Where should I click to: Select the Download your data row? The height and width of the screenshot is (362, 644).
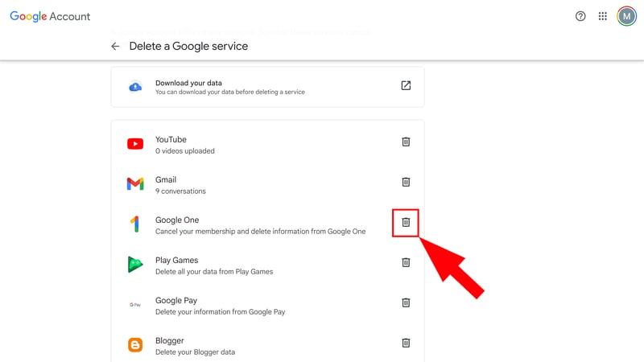tap(267, 87)
